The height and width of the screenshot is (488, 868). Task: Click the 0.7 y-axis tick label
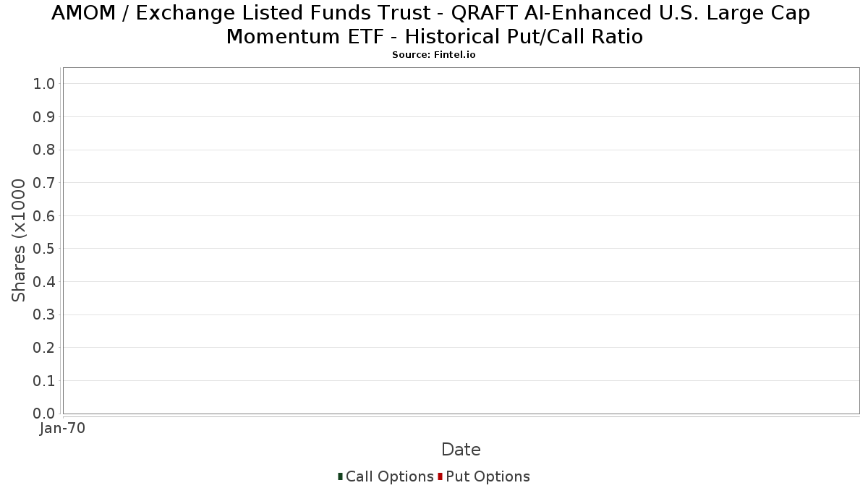(44, 183)
